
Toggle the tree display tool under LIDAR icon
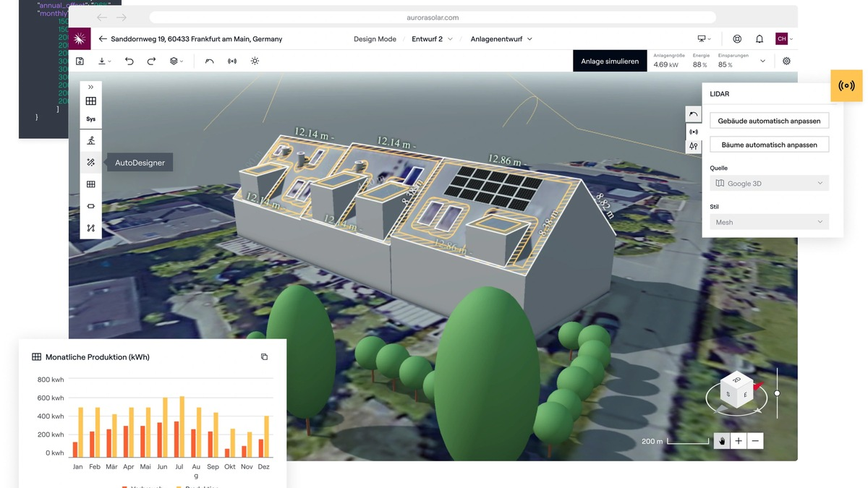693,146
